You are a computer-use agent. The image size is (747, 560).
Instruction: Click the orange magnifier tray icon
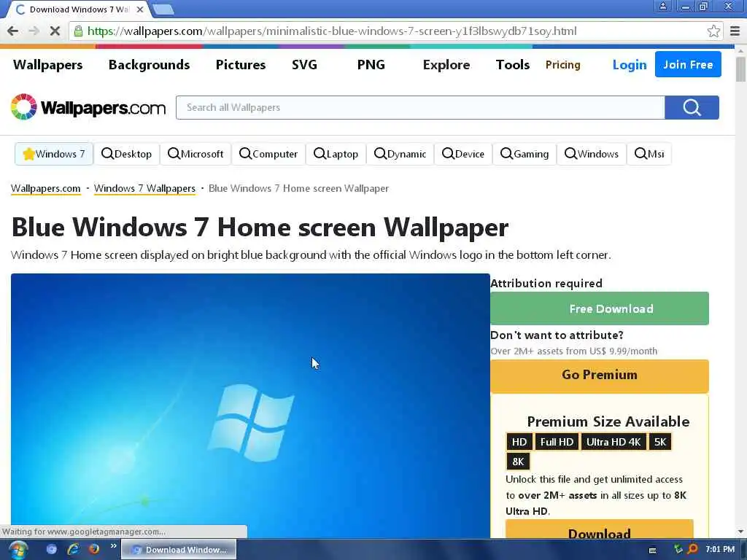(x=693, y=549)
